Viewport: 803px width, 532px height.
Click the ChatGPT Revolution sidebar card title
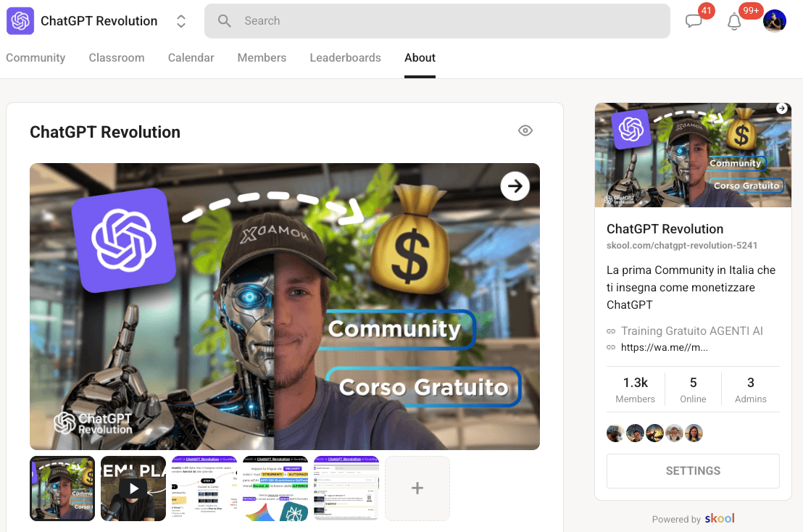(x=665, y=229)
